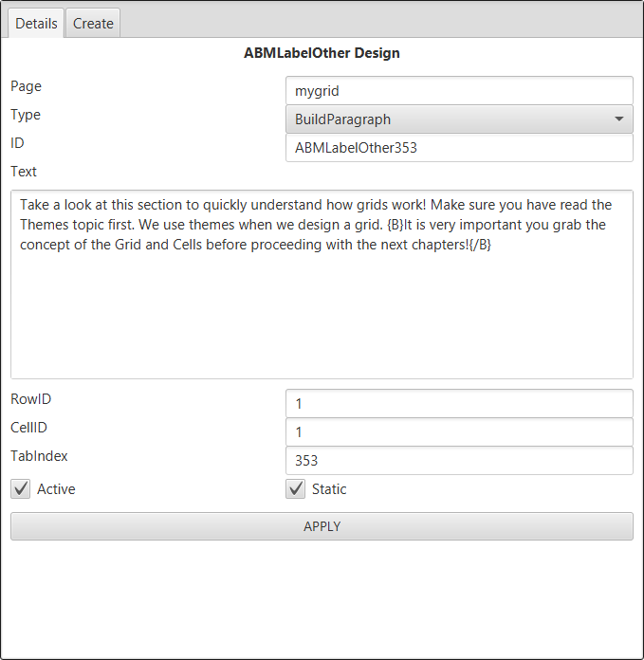The image size is (644, 660).
Task: Focus the TabIndex field showing 353
Action: tap(459, 461)
